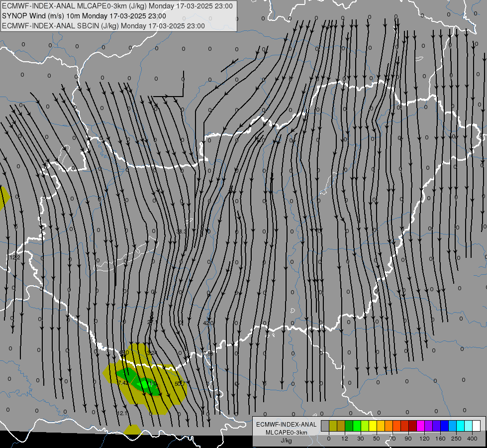Click the J/kg unit label in the legend
This screenshot has height=448, width=487.
287,441
